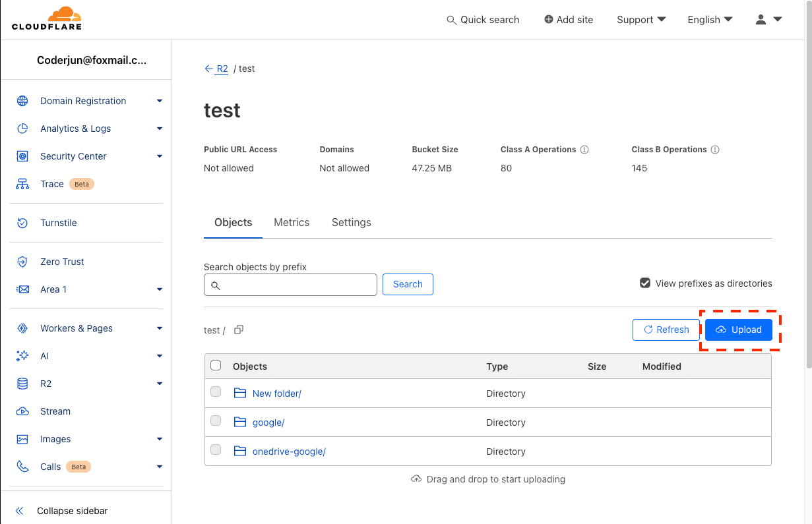Click the Search objects by prefix field
Image resolution: width=812 pixels, height=524 pixels.
[290, 285]
